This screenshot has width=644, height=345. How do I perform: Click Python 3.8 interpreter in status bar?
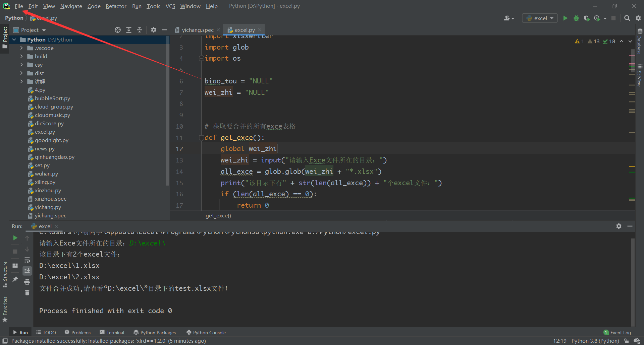(595, 341)
